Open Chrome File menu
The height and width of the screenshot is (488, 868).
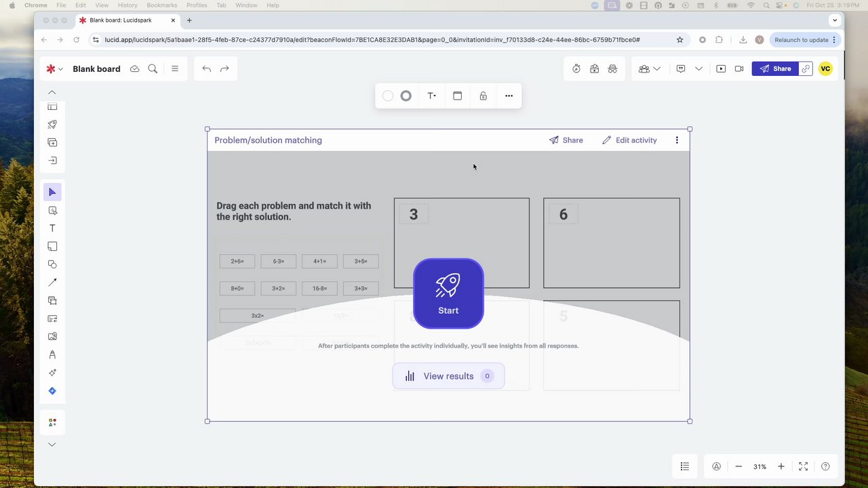pyautogui.click(x=61, y=5)
